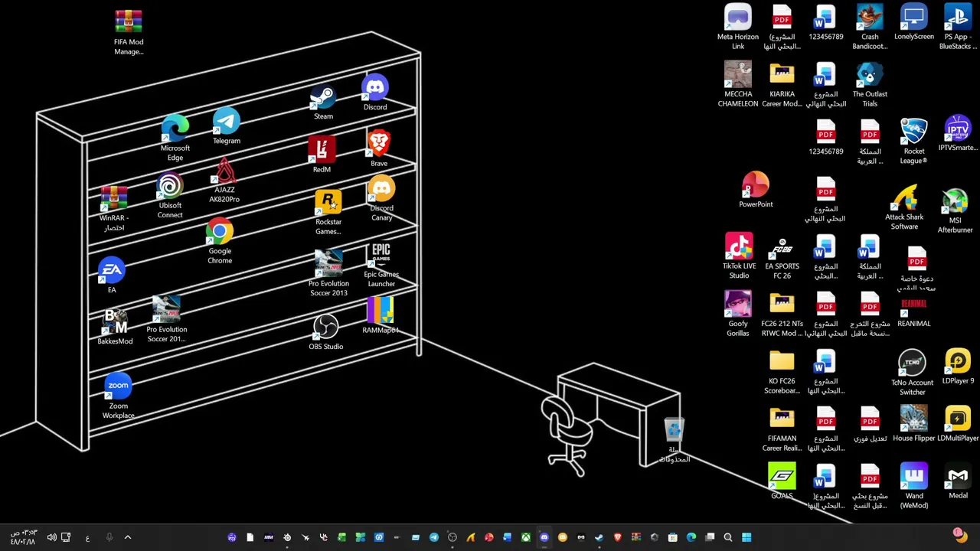Switch to Xbox app on the taskbar
Image resolution: width=980 pixels, height=551 pixels.
[x=526, y=537]
